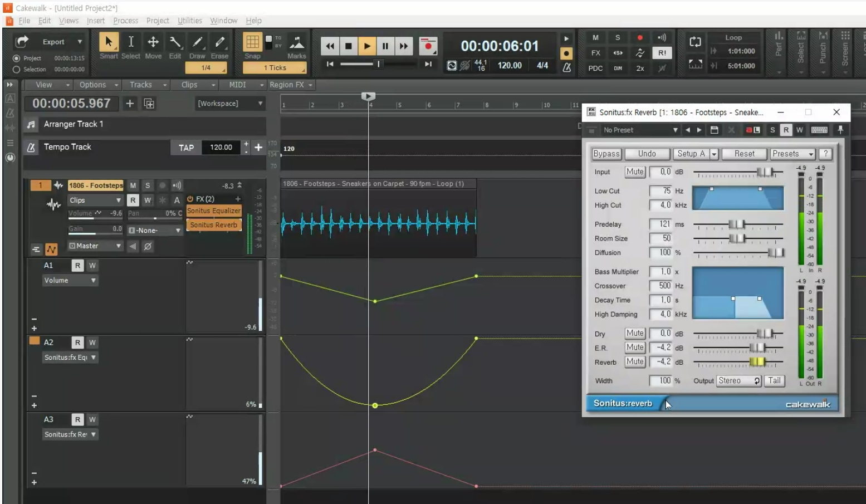Open the No Preset dropdown in Reverb

point(640,130)
